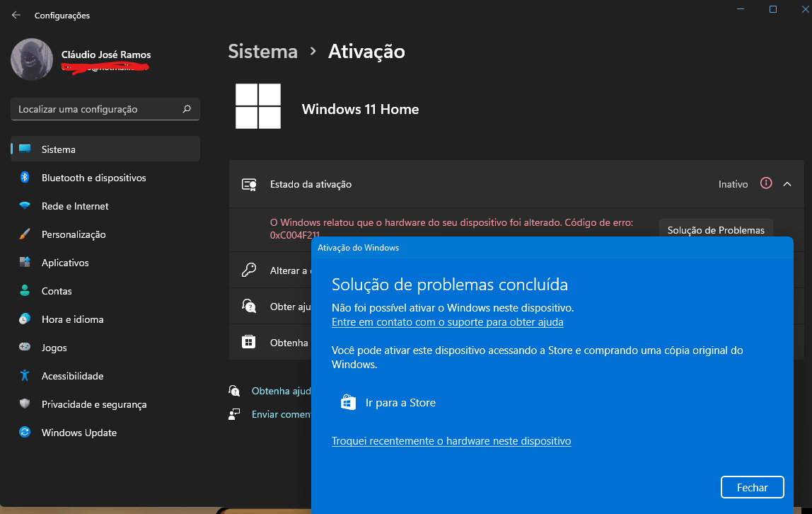The image size is (812, 514).
Task: Click the Ativação do Windows dialog title
Action: click(359, 248)
